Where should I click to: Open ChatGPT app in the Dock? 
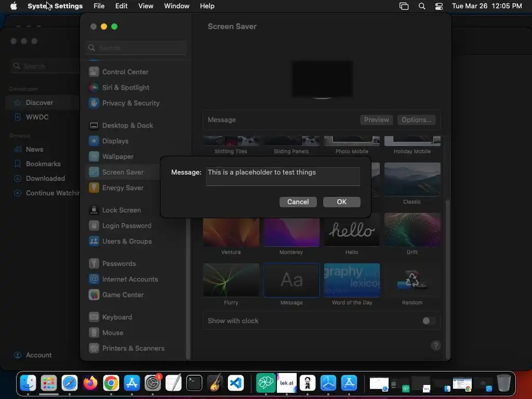pos(265,383)
